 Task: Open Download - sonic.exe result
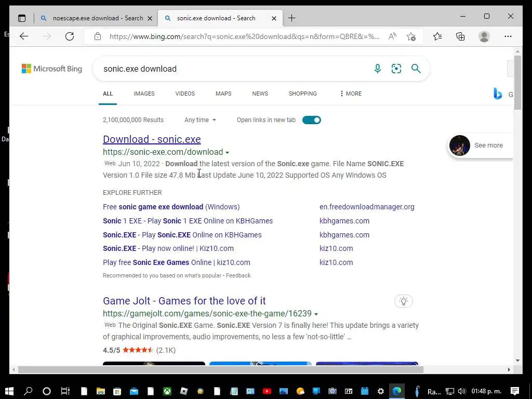point(152,139)
